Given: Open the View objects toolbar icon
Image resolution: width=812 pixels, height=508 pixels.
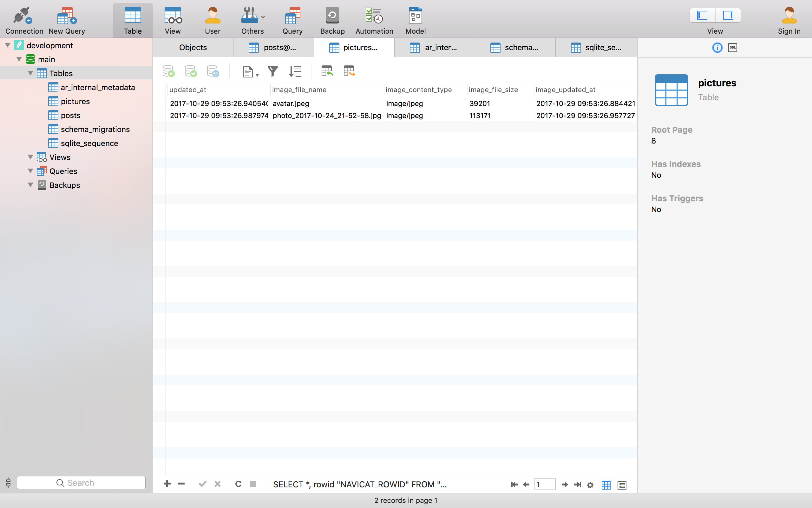Looking at the screenshot, I should [173, 20].
